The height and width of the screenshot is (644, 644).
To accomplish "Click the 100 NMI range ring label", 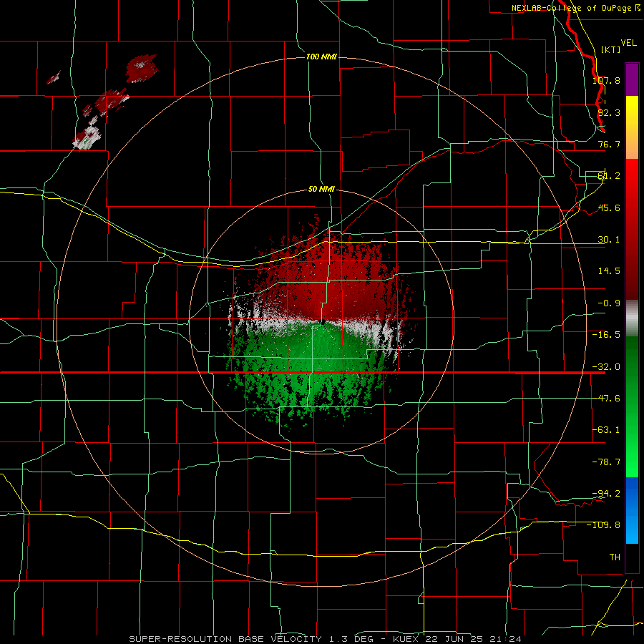I will coord(321,57).
